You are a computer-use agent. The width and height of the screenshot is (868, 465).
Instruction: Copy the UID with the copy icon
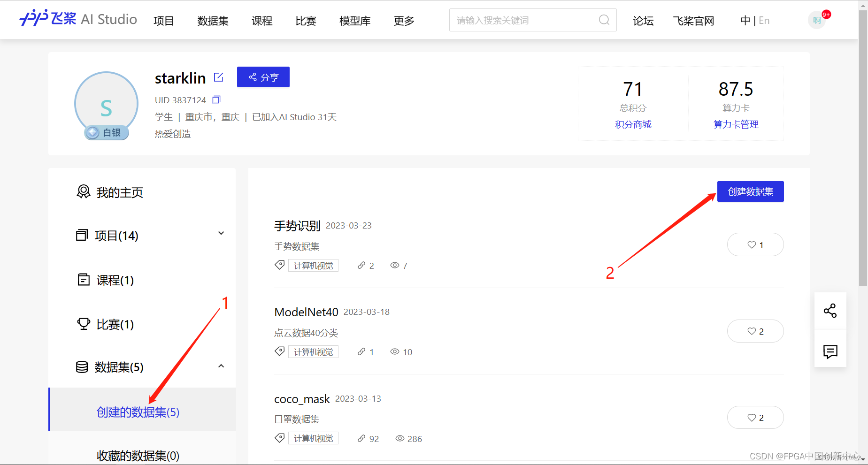216,99
